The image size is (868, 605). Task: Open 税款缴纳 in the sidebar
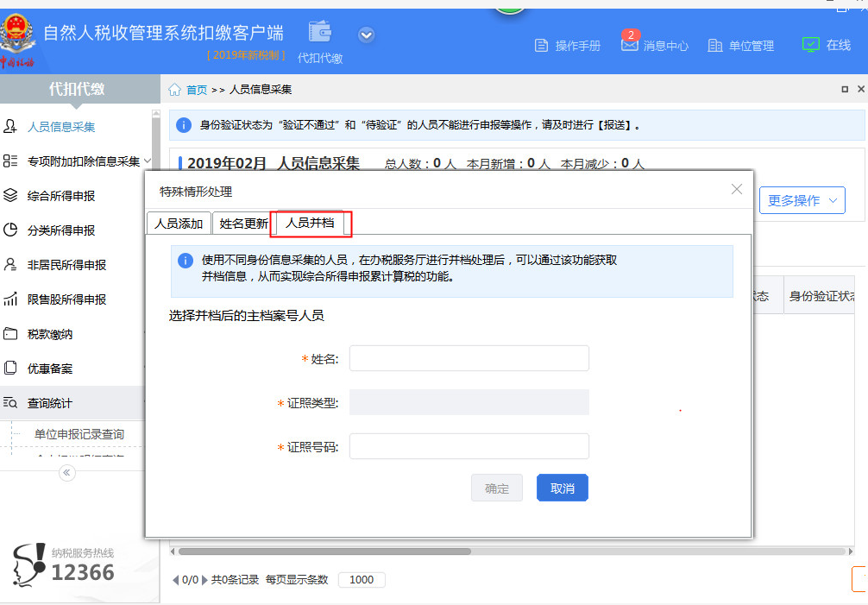50,334
